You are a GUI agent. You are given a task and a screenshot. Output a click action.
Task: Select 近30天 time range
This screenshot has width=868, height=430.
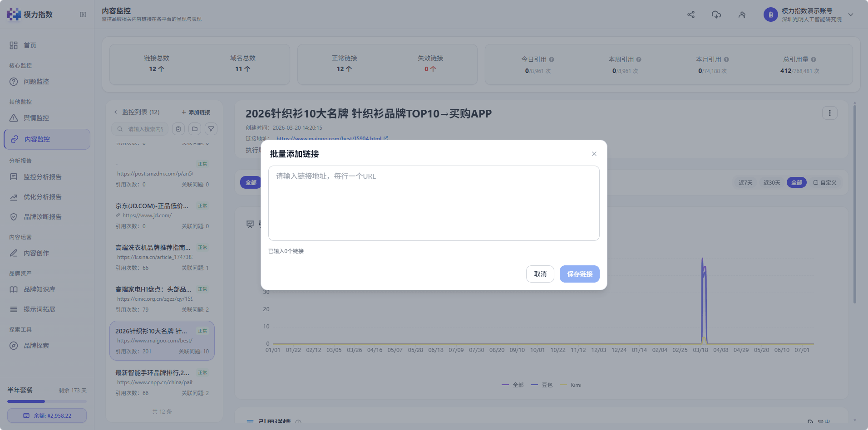pyautogui.click(x=772, y=183)
